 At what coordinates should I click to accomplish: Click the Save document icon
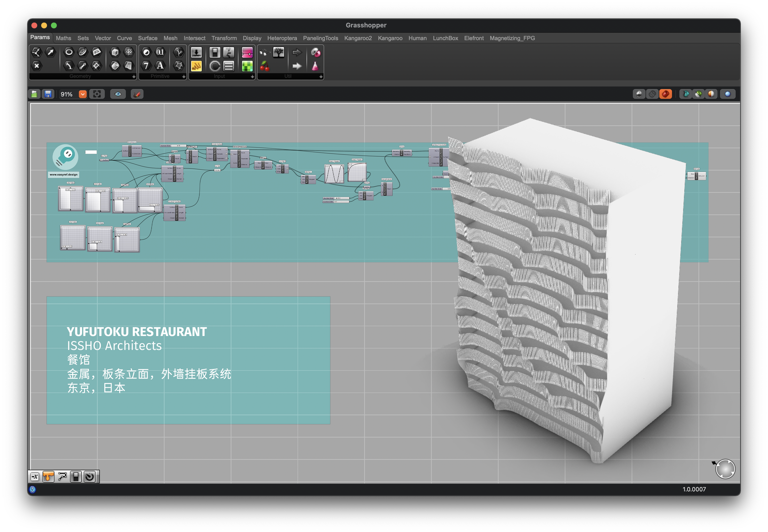click(48, 94)
